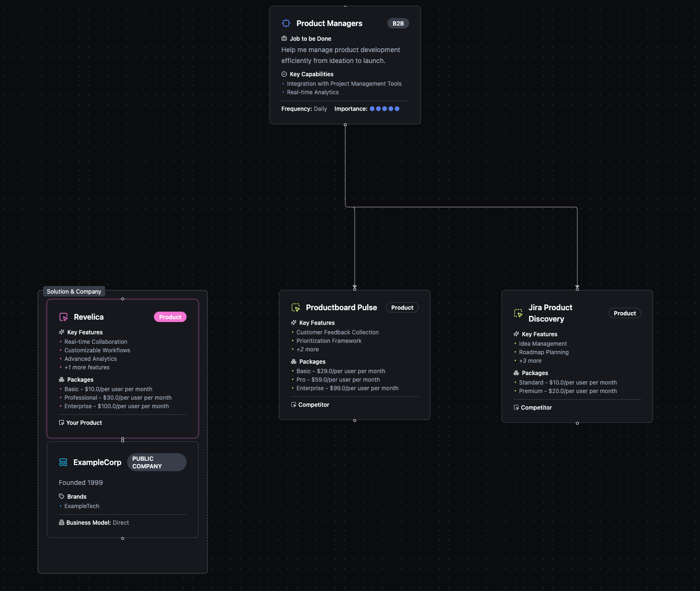Viewport: 700px width, 591px height.
Task: Click the B2B badge on Product Managers
Action: point(398,23)
